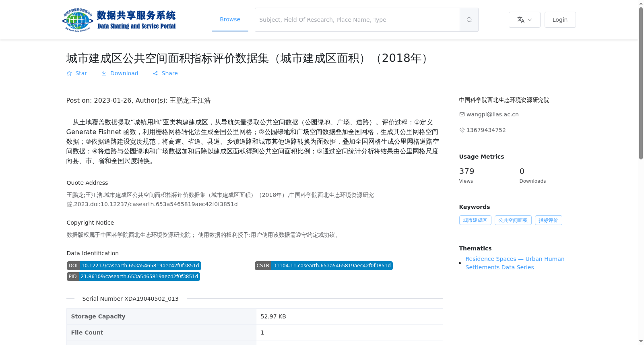
Task: Click the phone icon beside 13679434752
Action: [x=462, y=130]
